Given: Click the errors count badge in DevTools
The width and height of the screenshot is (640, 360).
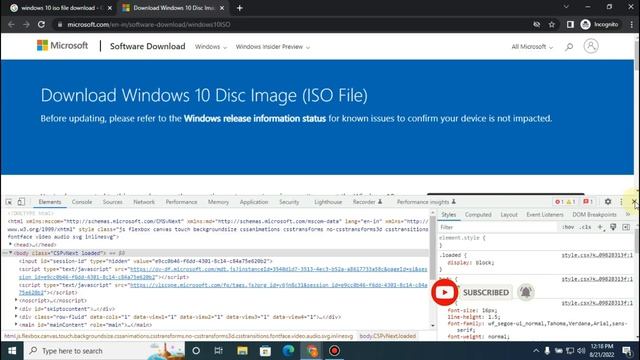Looking at the screenshot, I should 559,202.
